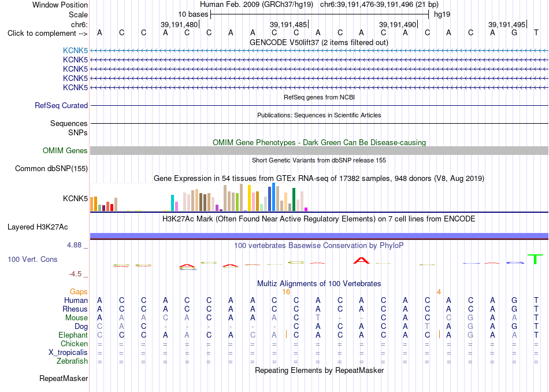Click the orange gap count '4'
Image resolution: width=549 pixels, height=392 pixels.
pos(439,292)
